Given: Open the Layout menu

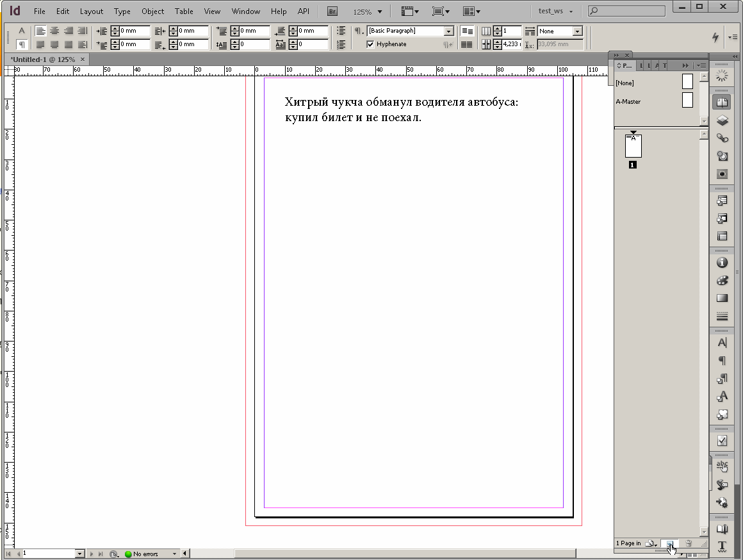Looking at the screenshot, I should coord(92,12).
